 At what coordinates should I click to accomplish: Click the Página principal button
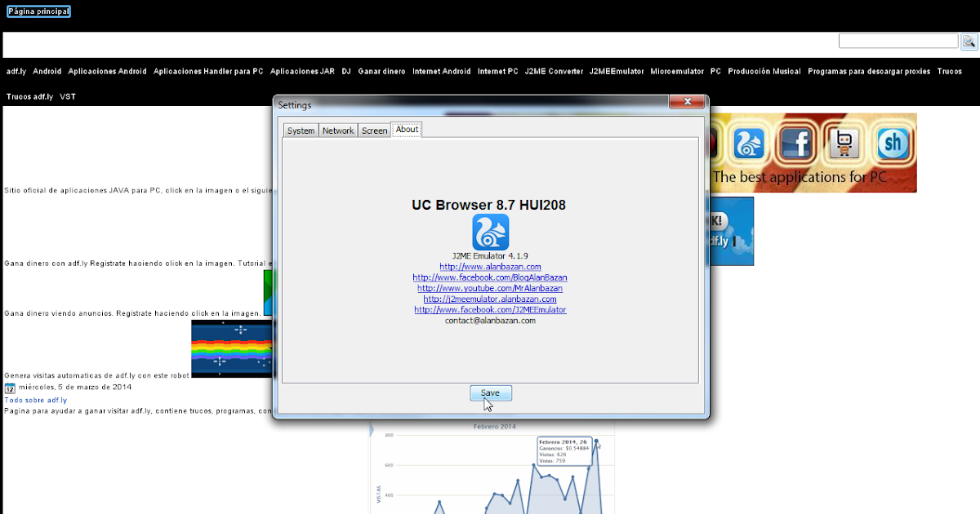(x=38, y=12)
